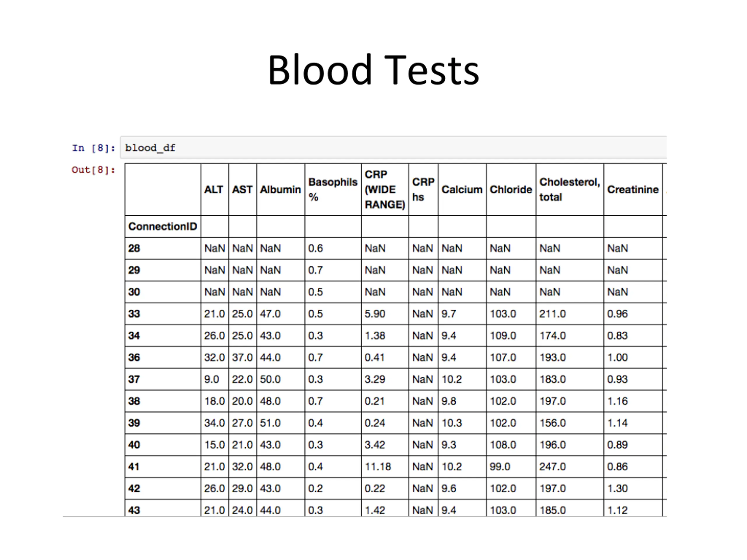Click the AST column header
Screen dimensions: 747x560
pyautogui.click(x=242, y=190)
